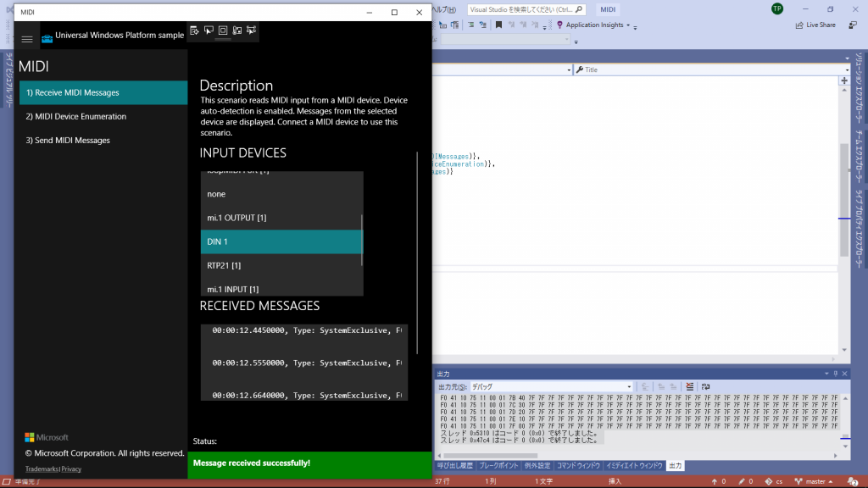Click the toolbox icon beside Universal Windows Platform
Image resolution: width=868 pixels, height=488 pixels.
(x=47, y=38)
